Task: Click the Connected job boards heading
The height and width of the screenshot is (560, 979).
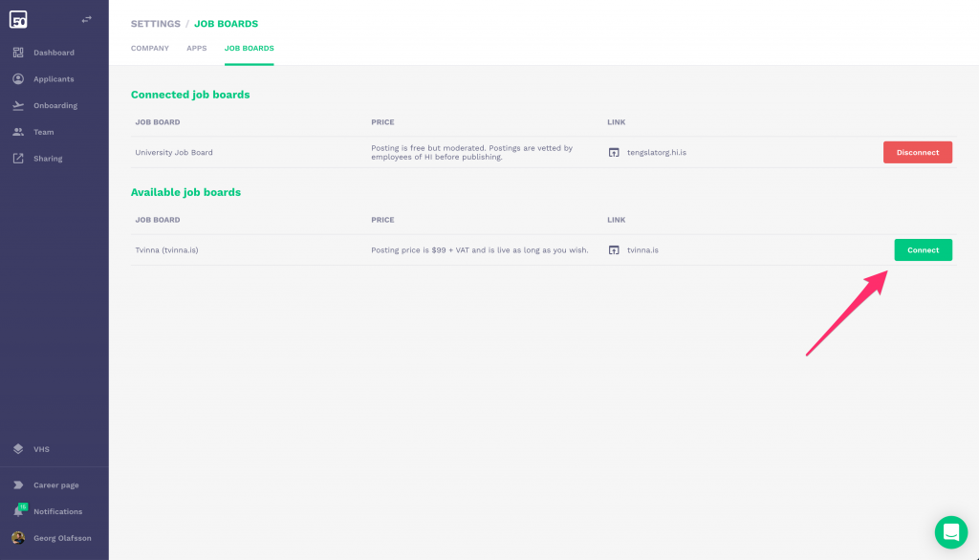Action: pos(190,95)
